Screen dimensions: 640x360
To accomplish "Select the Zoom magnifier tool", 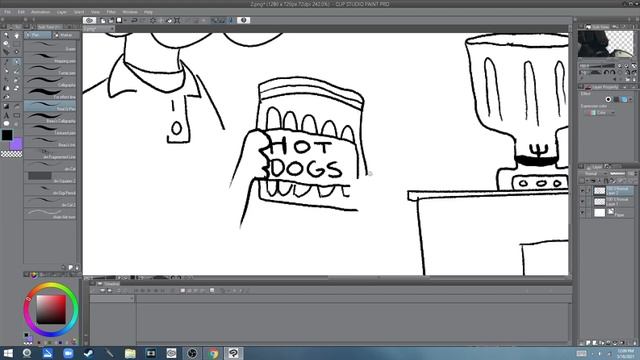I will pos(6,36).
